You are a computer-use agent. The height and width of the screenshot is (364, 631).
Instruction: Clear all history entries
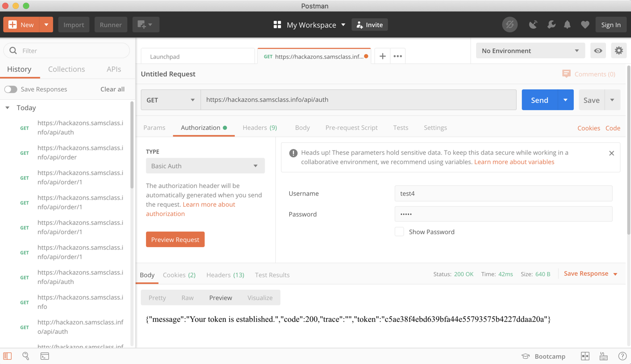click(112, 89)
